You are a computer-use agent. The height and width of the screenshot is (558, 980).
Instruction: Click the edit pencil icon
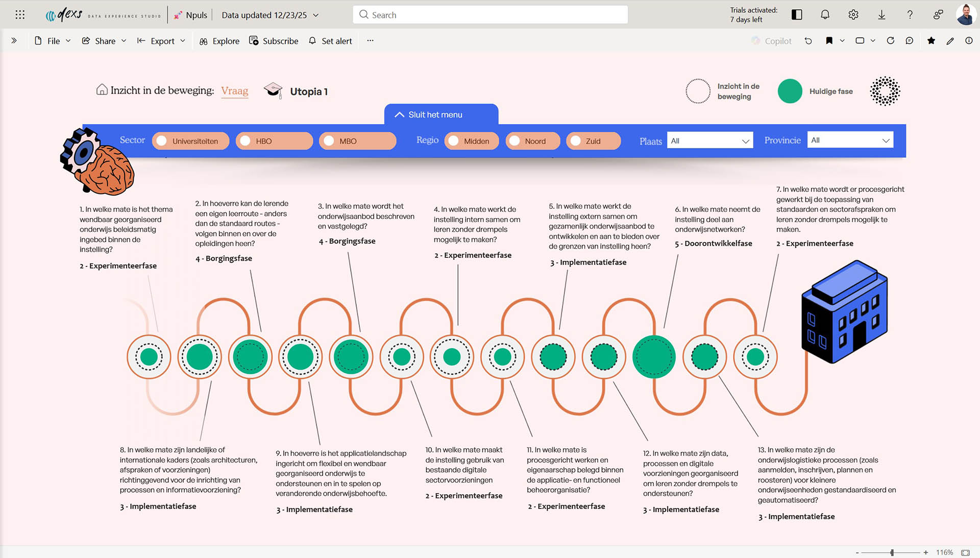click(950, 41)
